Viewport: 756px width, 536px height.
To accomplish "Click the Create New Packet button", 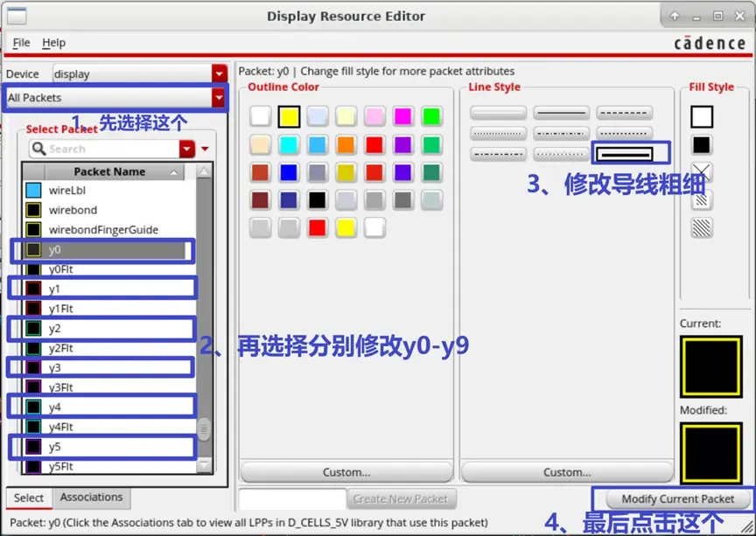I will point(401,499).
